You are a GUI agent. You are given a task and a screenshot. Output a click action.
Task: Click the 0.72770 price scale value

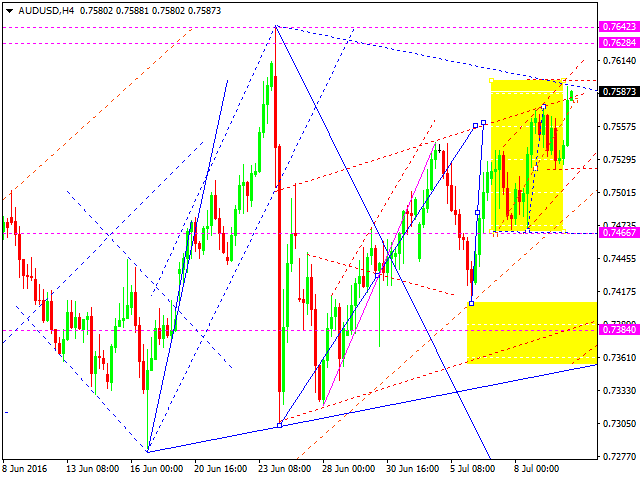point(619,456)
